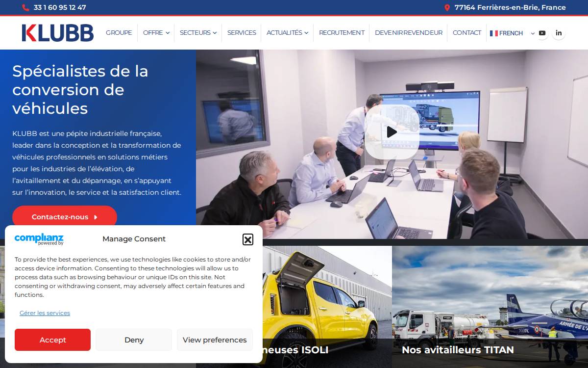Image resolution: width=588 pixels, height=368 pixels.
Task: Open the LinkedIn profile icon
Action: coord(559,33)
